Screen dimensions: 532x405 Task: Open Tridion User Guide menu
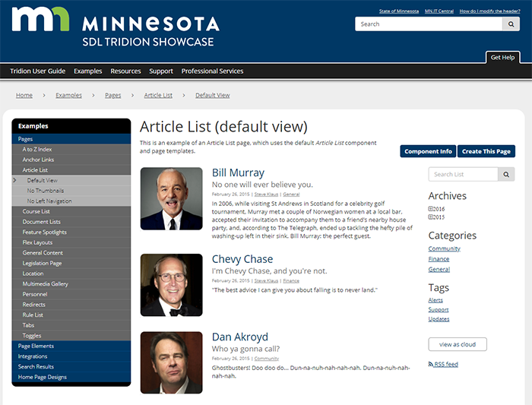[x=37, y=71]
